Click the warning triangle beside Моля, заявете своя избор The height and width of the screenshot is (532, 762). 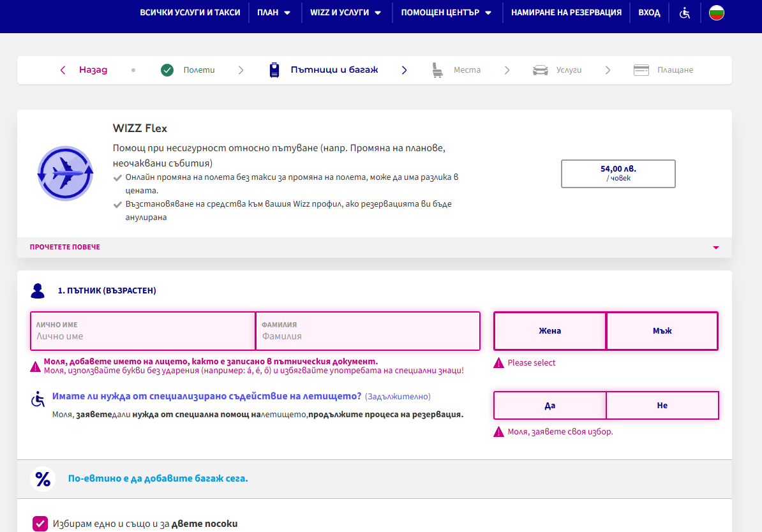point(498,432)
